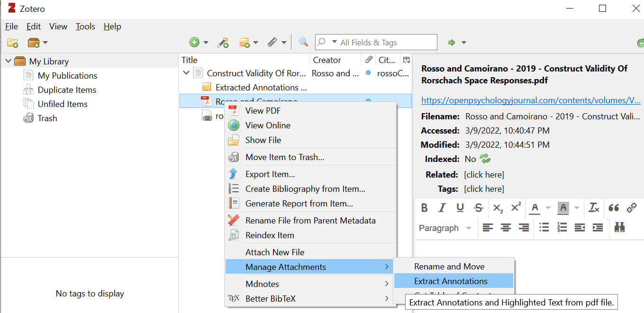Open the column picker icon
Screen dimensions: 644x313
pyautogui.click(x=406, y=60)
